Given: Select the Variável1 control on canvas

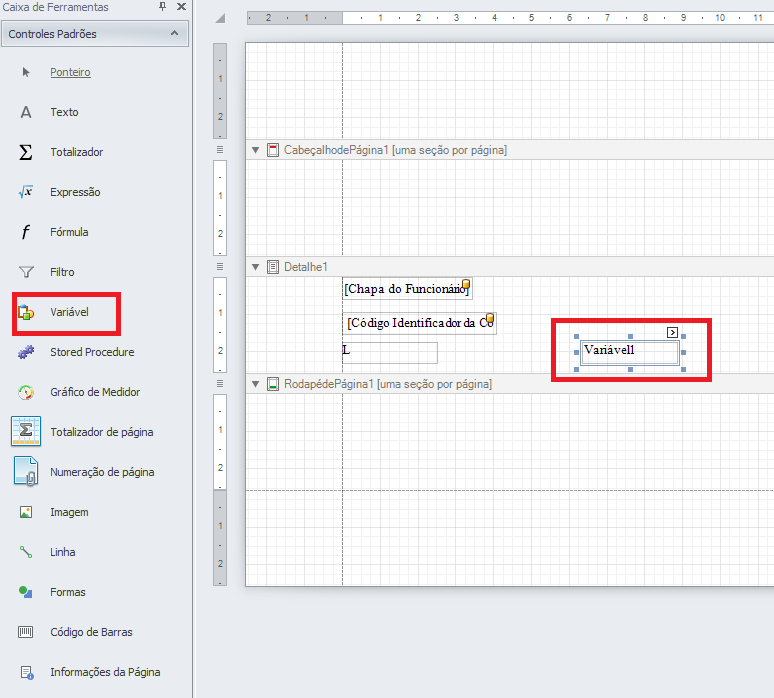Looking at the screenshot, I should (x=630, y=353).
